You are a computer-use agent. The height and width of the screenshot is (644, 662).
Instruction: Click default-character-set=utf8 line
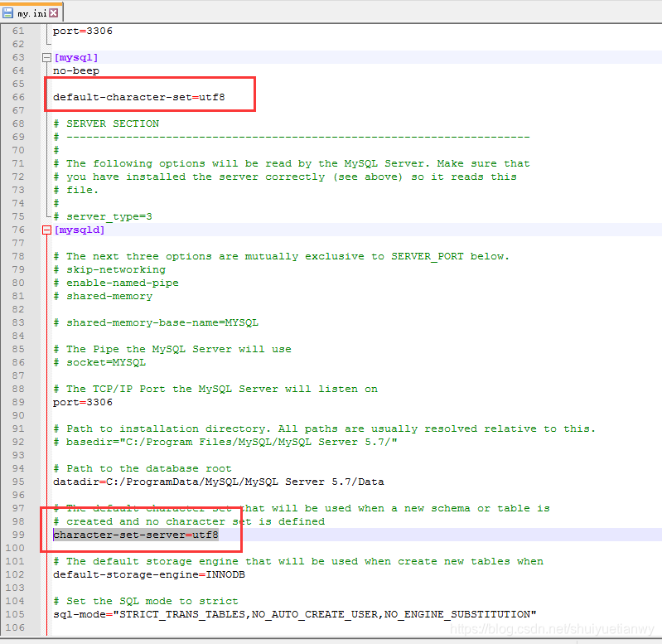tap(139, 97)
